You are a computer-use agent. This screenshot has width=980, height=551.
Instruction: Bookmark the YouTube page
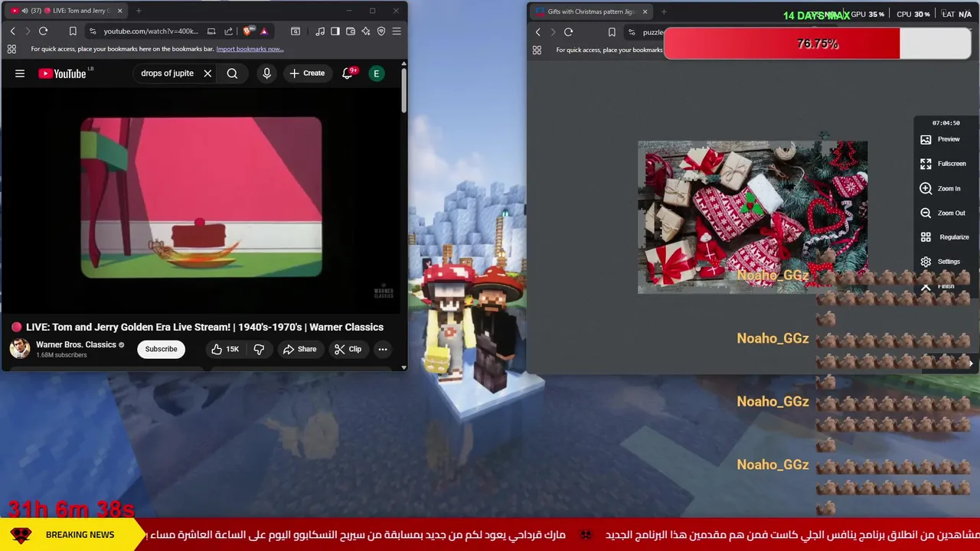(x=73, y=31)
